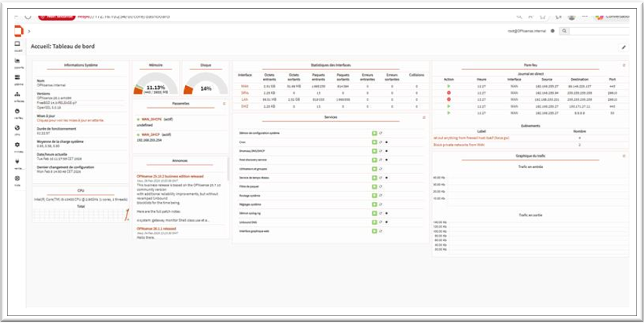
Task: Open the Pare-feu sidebar icon
Action: click(x=17, y=111)
